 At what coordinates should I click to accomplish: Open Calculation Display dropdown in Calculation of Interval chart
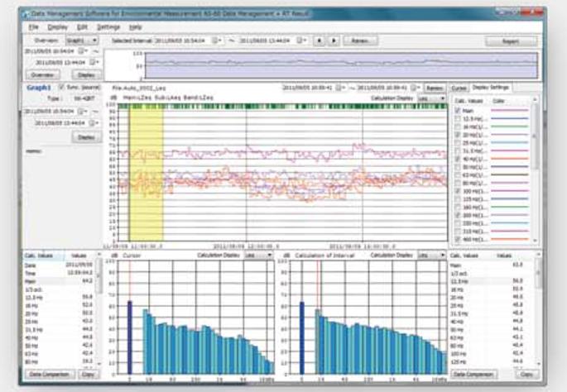pos(432,256)
